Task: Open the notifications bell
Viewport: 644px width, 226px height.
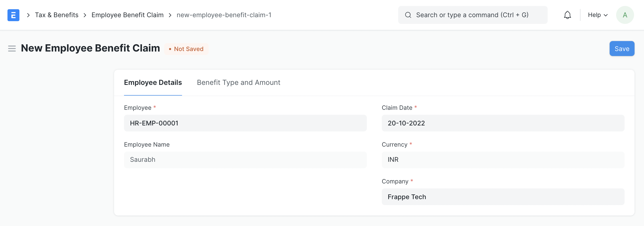Action: click(x=567, y=15)
